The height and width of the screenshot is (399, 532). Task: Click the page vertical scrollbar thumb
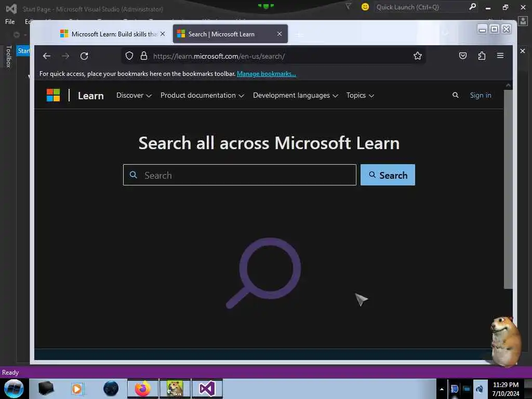click(508, 189)
